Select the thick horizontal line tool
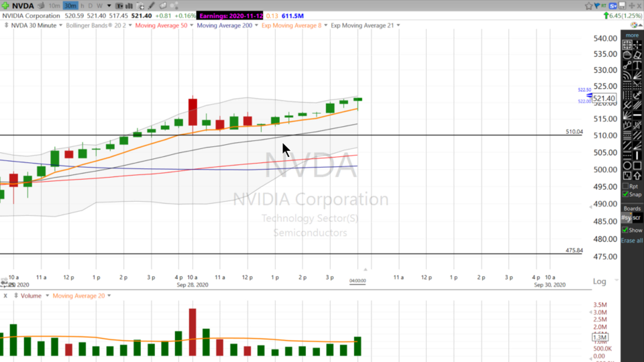Image resolution: width=644 pixels, height=362 pixels. [637, 115]
